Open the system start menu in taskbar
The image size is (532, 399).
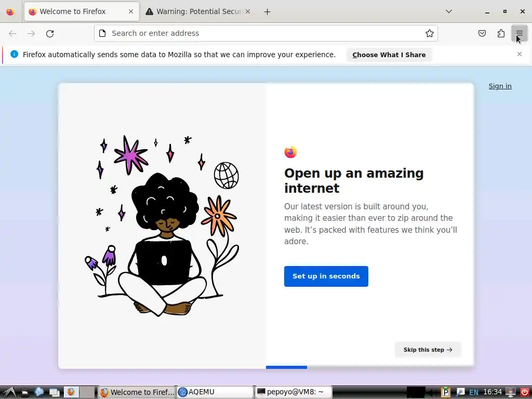tap(9, 392)
